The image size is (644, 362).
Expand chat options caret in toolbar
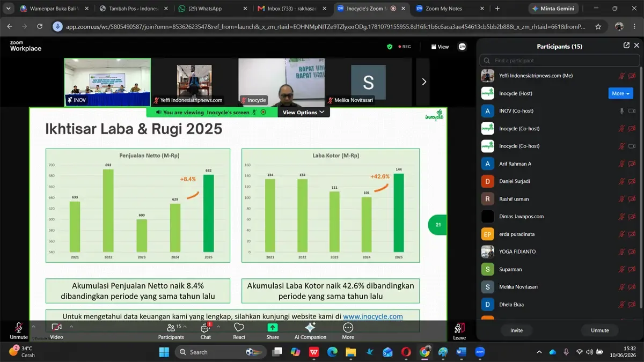218,326
